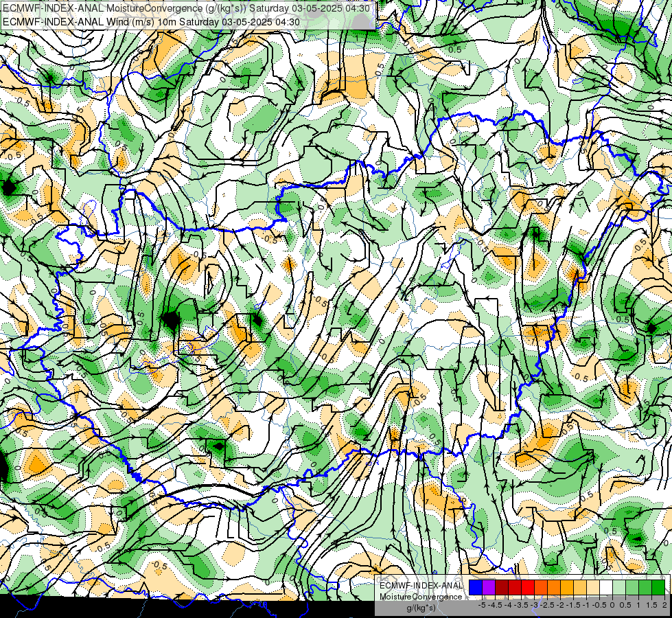
Task: Select the pale peach legend swatch (-1 to -0.5)
Action: 593,587
